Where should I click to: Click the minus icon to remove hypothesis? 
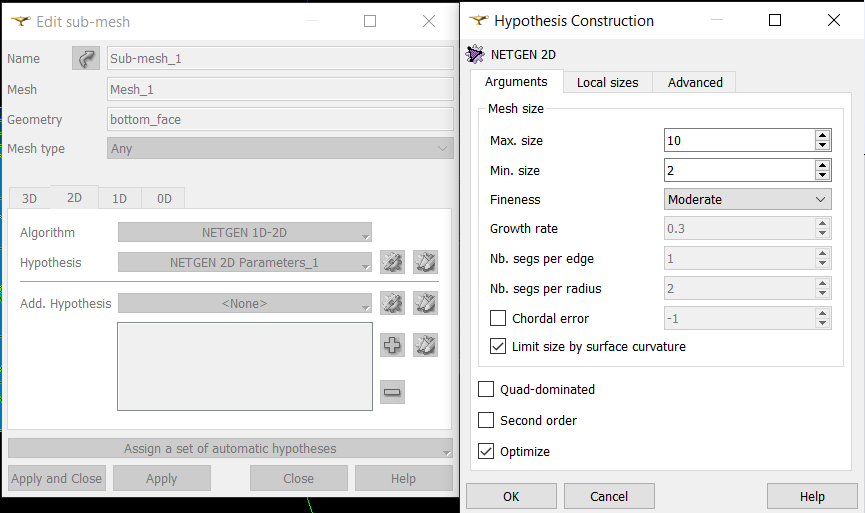tap(392, 392)
